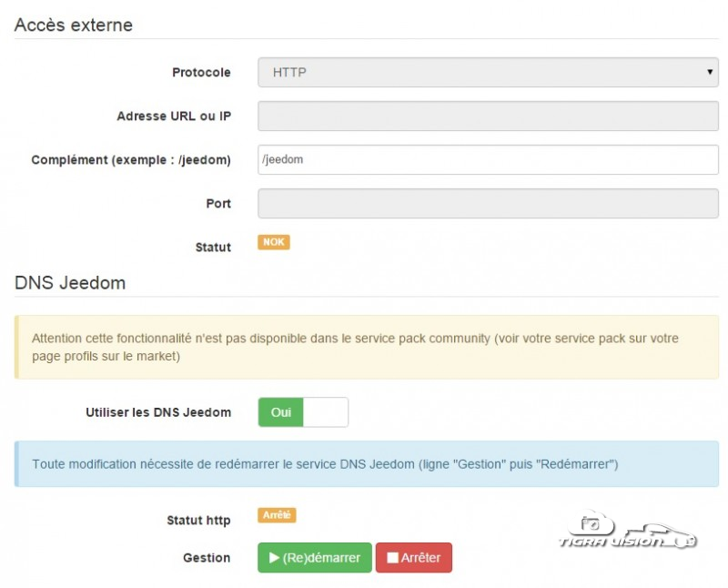This screenshot has height=588, width=728.
Task: Click the Statut http label
Action: click(198, 521)
